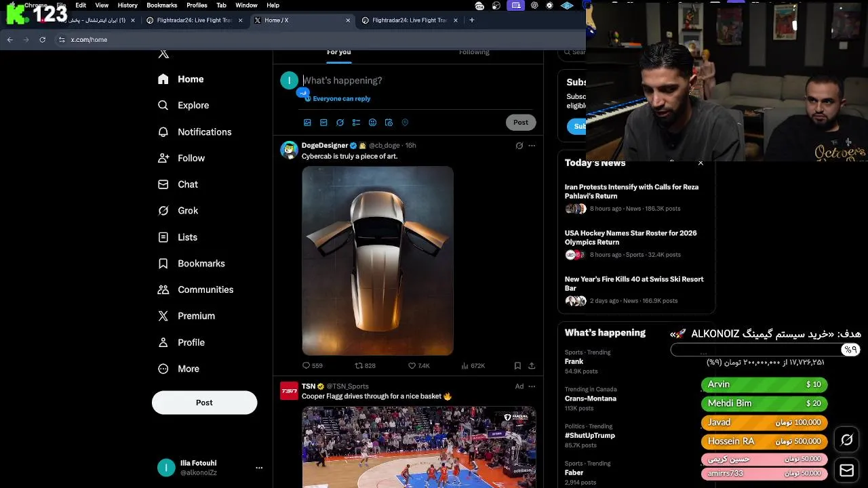Bookmark the Cybercab post
The width and height of the screenshot is (868, 488).
pos(517,366)
